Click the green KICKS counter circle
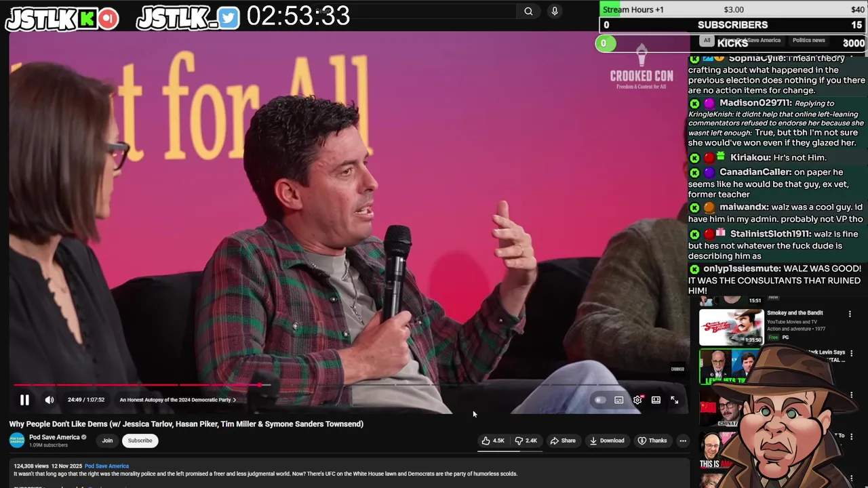 click(x=605, y=43)
